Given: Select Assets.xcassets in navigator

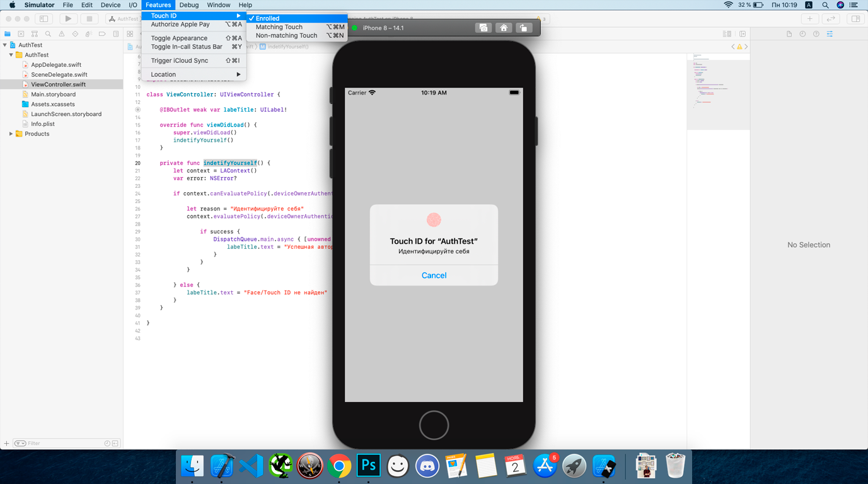Looking at the screenshot, I should point(52,104).
